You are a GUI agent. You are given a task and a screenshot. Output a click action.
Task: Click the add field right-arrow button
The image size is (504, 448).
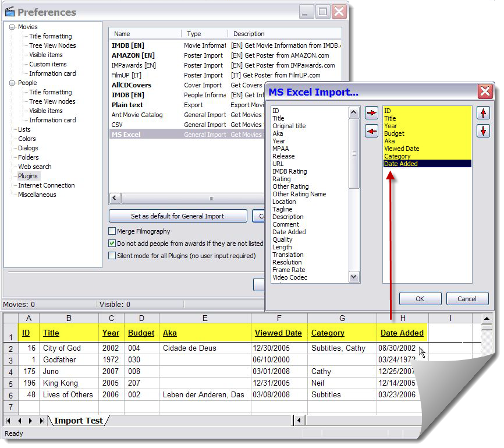click(371, 113)
